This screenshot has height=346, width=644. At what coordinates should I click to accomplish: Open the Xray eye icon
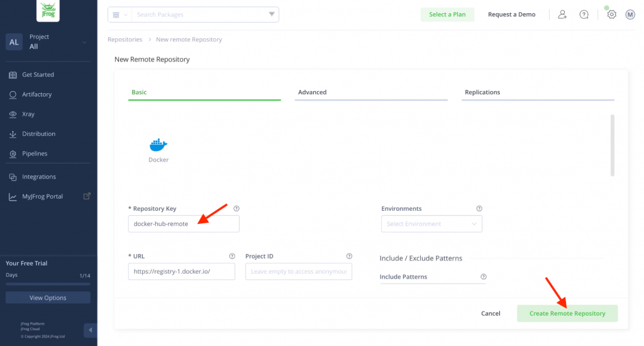click(x=13, y=114)
